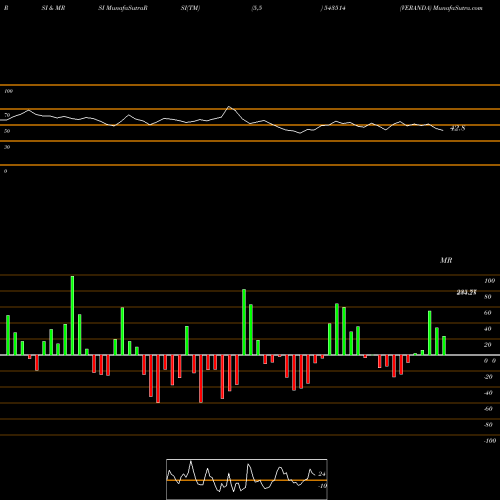Click the MR panel title label

tap(446, 260)
